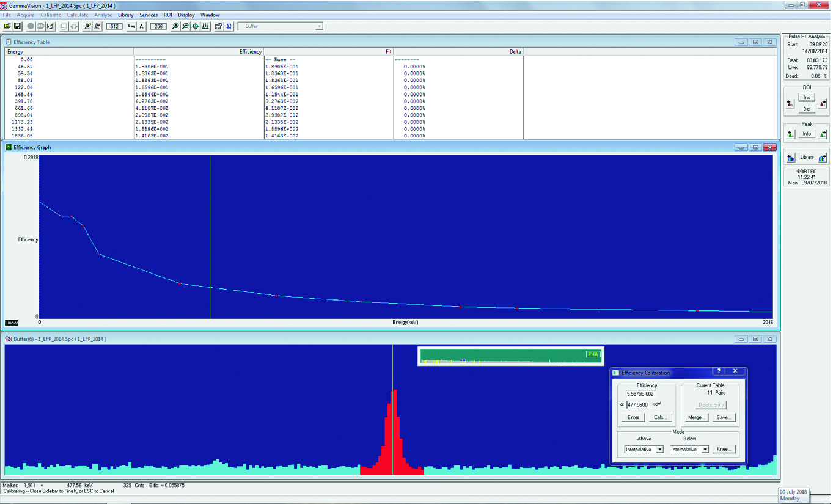Click the spectrum overview thumbnail strip
This screenshot has width=833, height=504.
pos(510,356)
